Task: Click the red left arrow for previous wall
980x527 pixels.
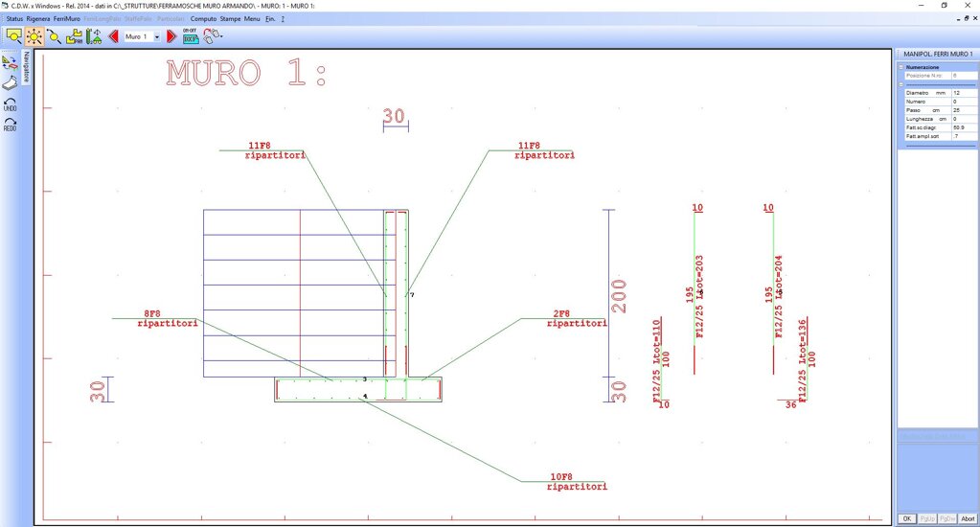Action: 113,36
